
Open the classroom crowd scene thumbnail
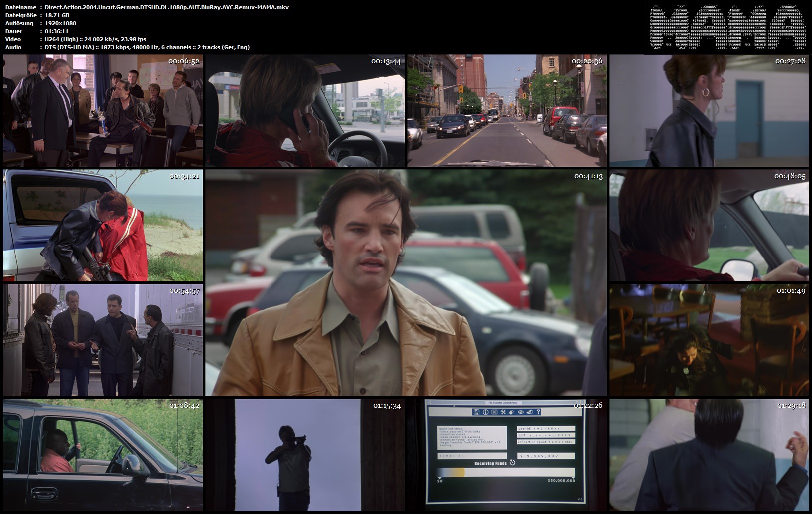103,111
